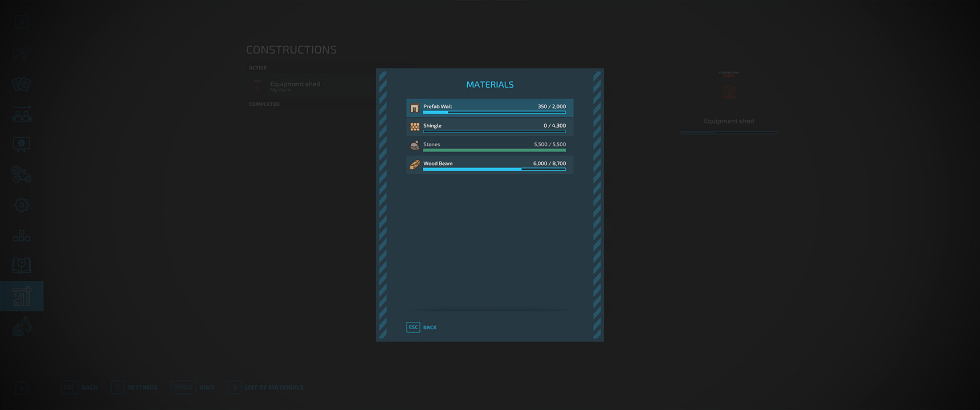Click the bottom-left key hint box icon
Image resolution: width=980 pixels, height=410 pixels.
point(22,388)
